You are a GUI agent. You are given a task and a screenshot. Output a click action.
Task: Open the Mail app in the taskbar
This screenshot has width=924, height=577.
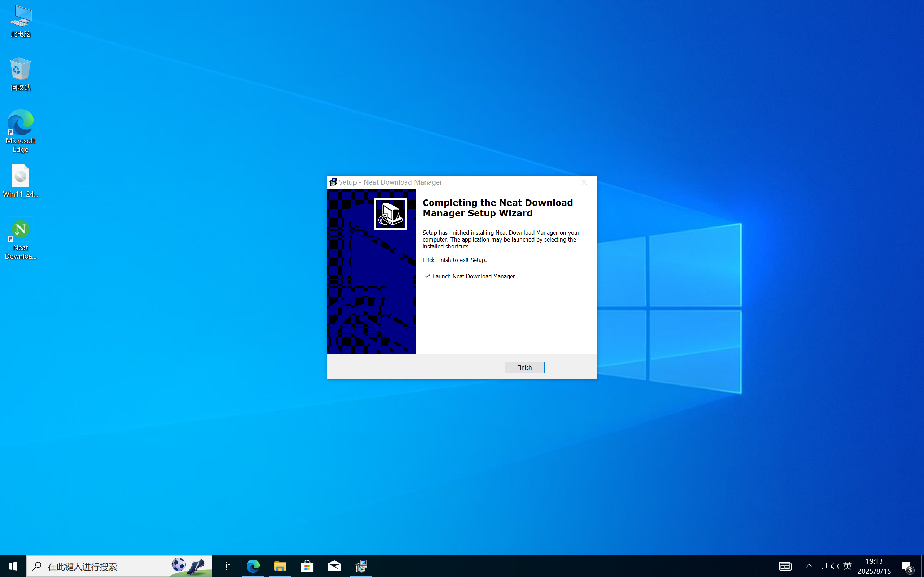334,566
